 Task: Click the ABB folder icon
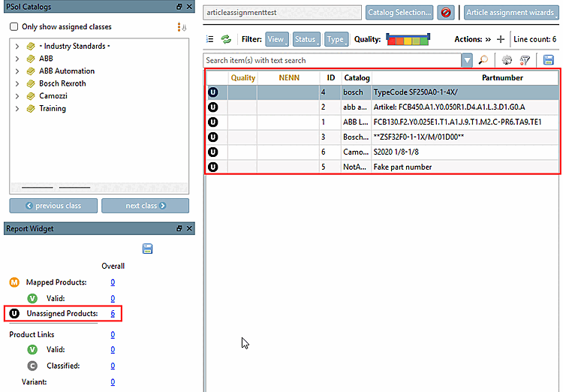(31, 59)
